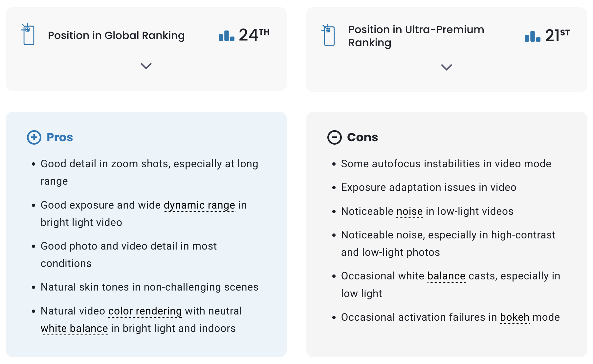
Task: Click the phone icon beside Ultra-Premium Ranking
Action: pyautogui.click(x=328, y=35)
